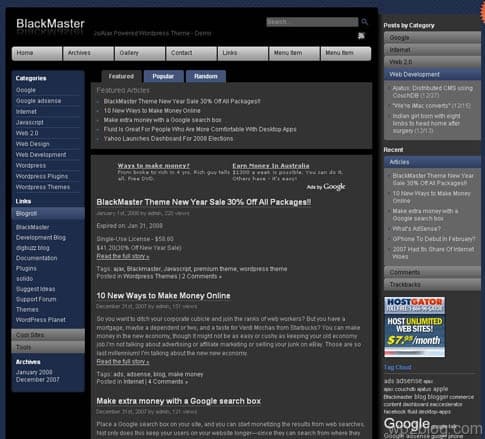The width and height of the screenshot is (485, 439).
Task: Open the Javascript category link
Action: 30,122
